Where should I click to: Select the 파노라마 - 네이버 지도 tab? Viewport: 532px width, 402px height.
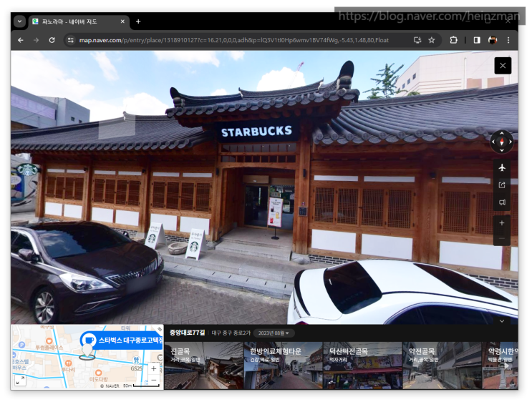[78, 21]
